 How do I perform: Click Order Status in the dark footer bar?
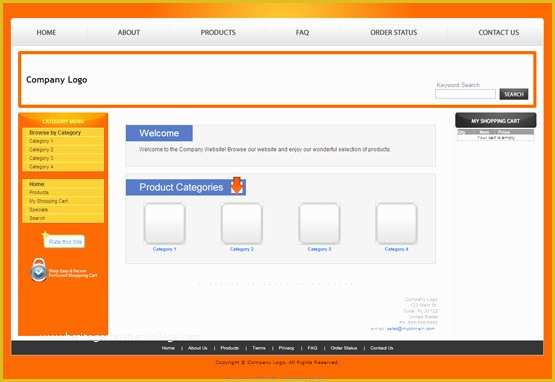point(344,348)
